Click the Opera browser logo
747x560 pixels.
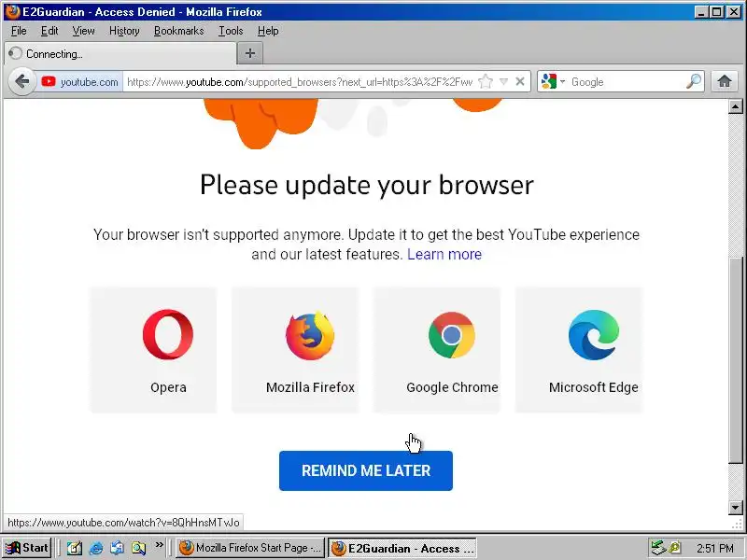click(168, 335)
